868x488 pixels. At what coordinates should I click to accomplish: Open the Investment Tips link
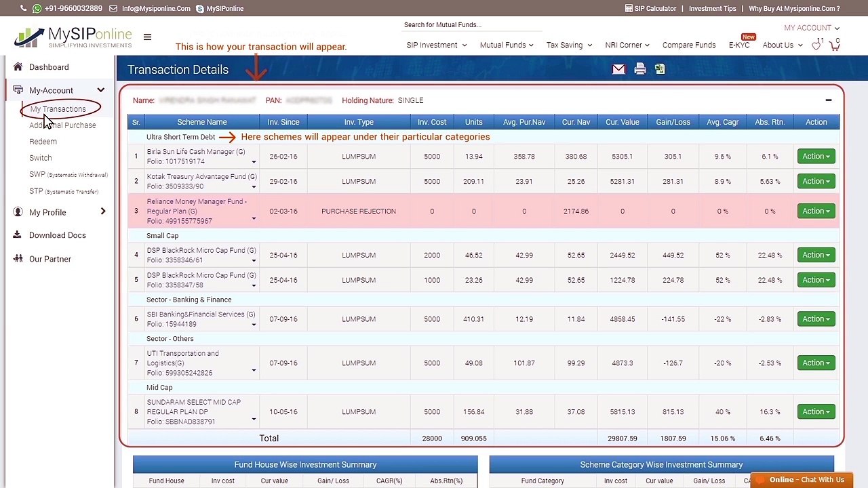click(713, 8)
